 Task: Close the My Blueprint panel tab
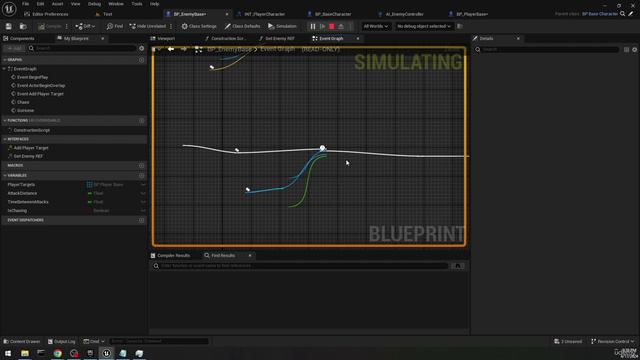click(x=102, y=38)
